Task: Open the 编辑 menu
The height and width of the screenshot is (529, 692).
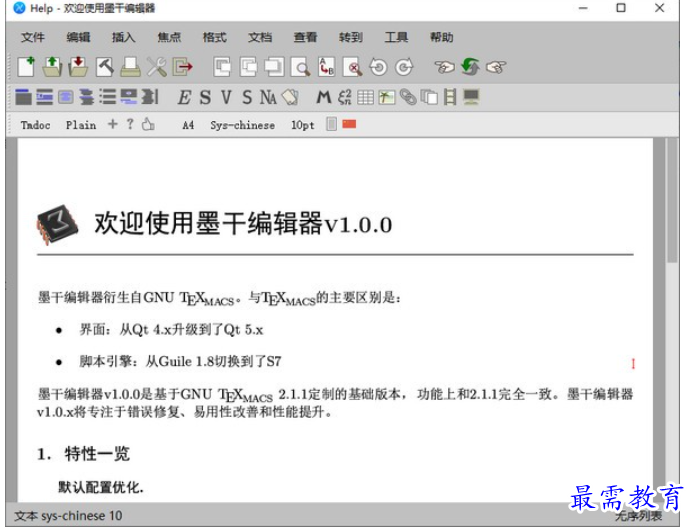Action: point(78,38)
